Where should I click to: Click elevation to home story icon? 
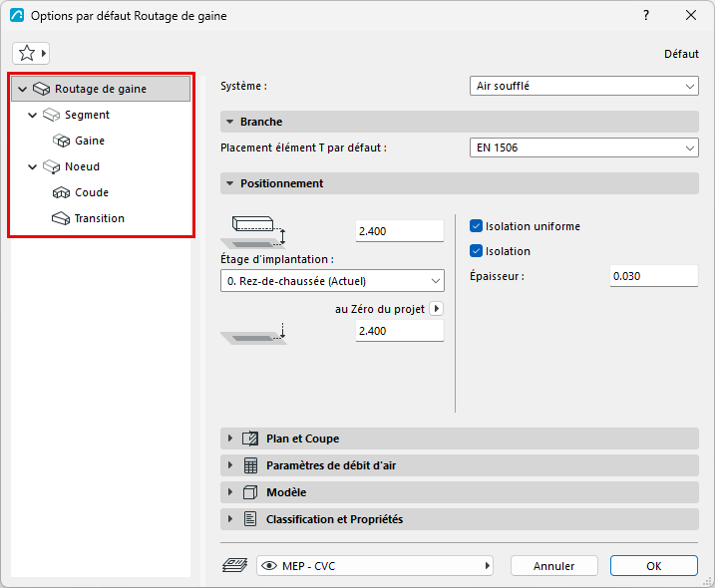[x=254, y=232]
